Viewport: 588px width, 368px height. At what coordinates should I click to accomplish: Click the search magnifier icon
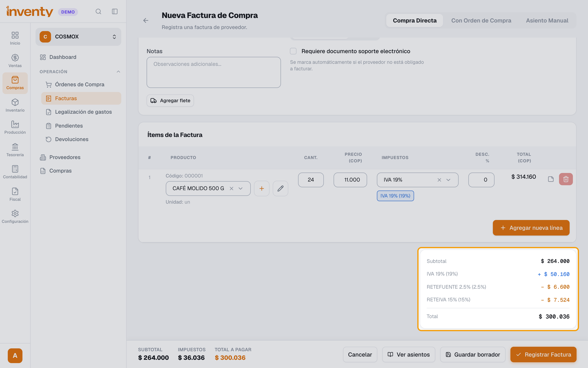pyautogui.click(x=98, y=11)
